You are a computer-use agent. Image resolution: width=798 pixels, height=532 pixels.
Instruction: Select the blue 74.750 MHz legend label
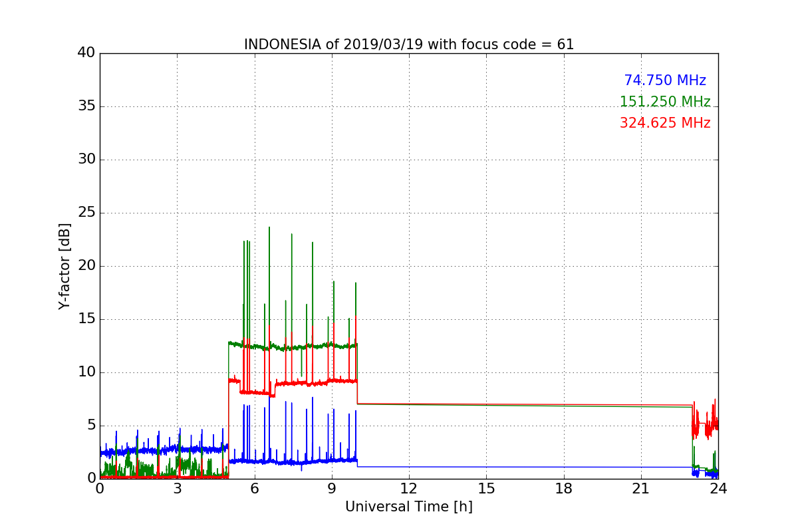tap(665, 80)
